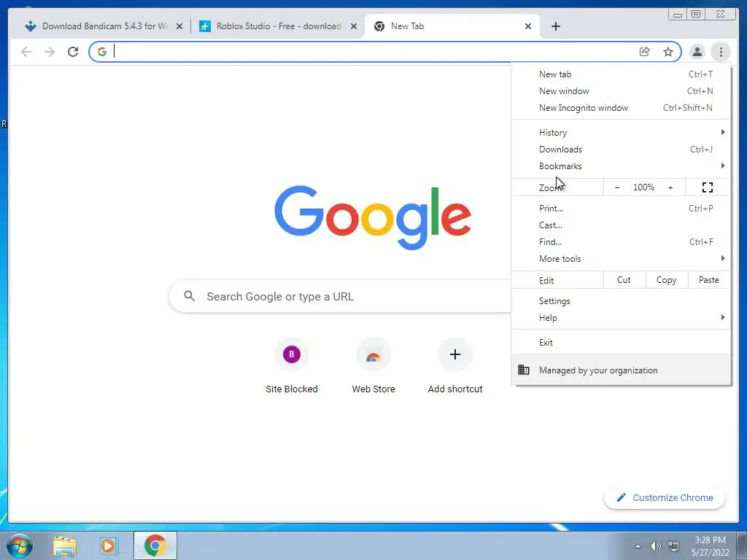Close the Download Bandicam tab

coord(179,26)
